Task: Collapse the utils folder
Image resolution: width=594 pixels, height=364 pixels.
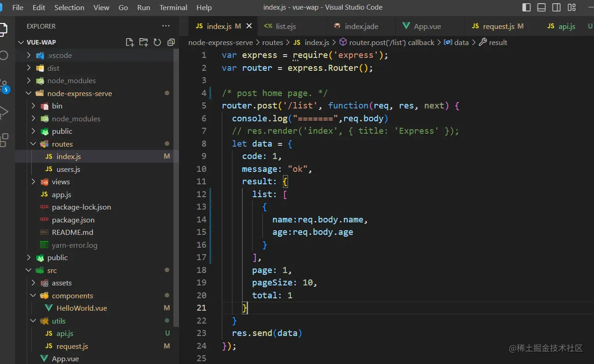Action: coord(33,321)
